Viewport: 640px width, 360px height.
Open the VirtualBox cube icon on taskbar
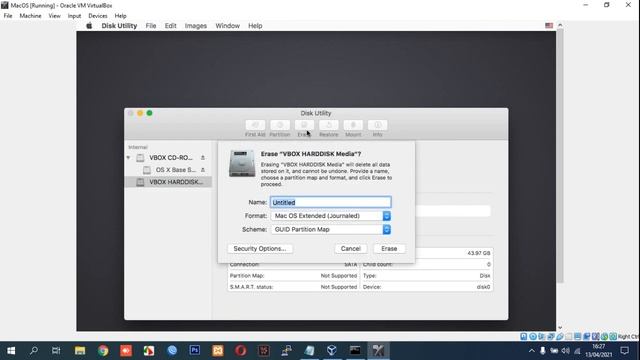(332, 351)
